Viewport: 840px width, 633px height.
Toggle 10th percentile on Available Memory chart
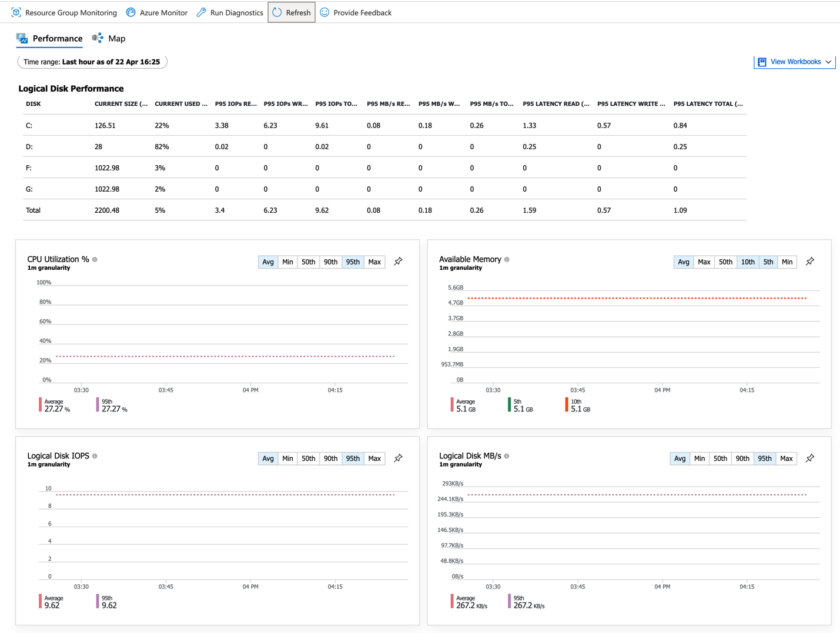pos(748,262)
